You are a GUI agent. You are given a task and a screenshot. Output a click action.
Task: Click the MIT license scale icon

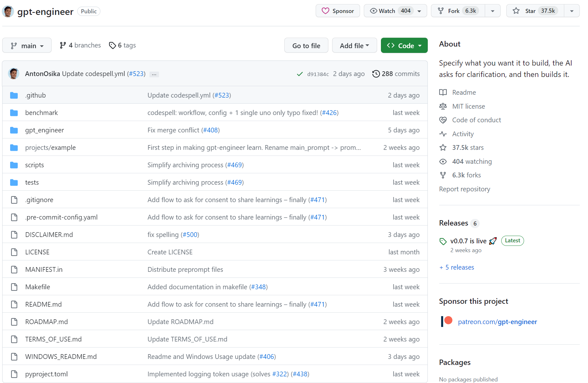(x=443, y=106)
